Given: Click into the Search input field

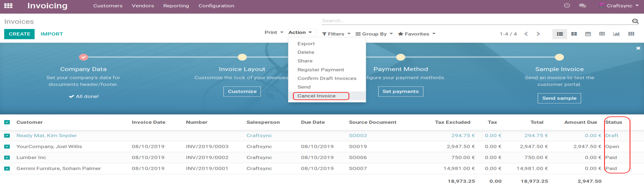Looking at the screenshot, I should 475,21.
